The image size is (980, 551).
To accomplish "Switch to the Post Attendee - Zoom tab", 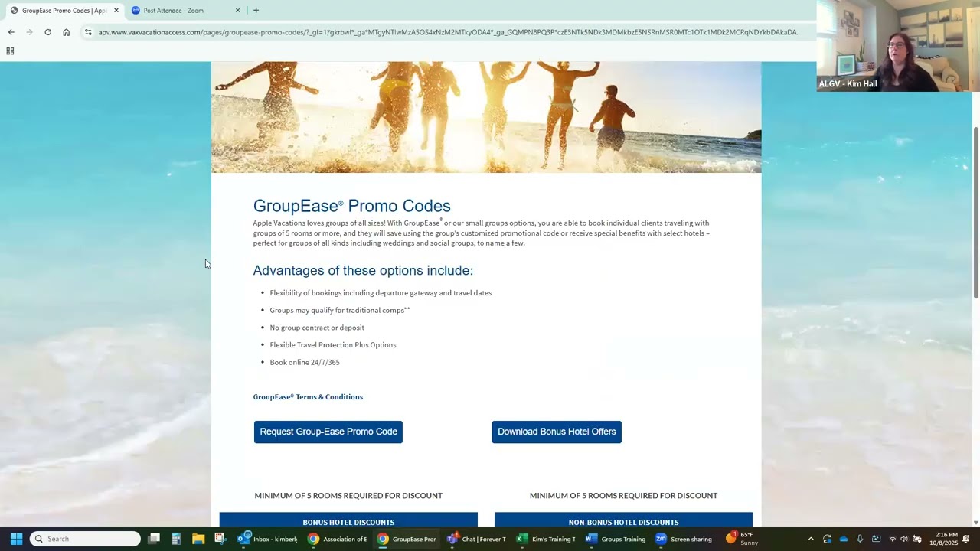I will [x=185, y=11].
